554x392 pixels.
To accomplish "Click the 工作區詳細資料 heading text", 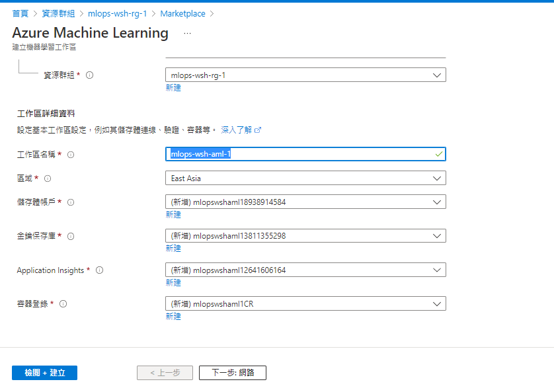I will click(x=46, y=114).
